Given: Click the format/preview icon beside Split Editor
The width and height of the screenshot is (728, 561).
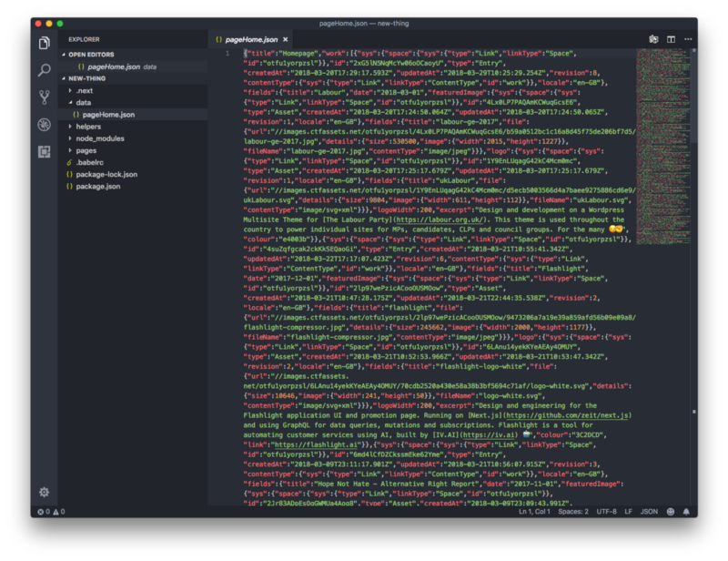Looking at the screenshot, I should click(652, 39).
